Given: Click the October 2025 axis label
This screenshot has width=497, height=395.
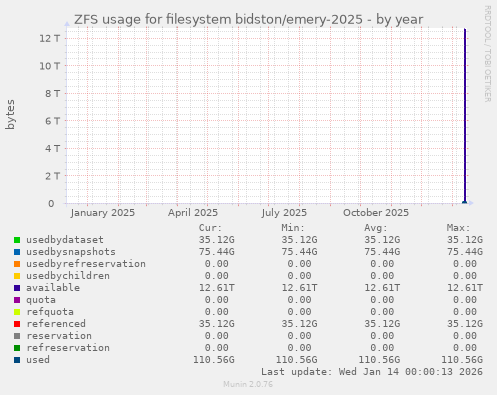Looking at the screenshot, I should click(376, 213).
